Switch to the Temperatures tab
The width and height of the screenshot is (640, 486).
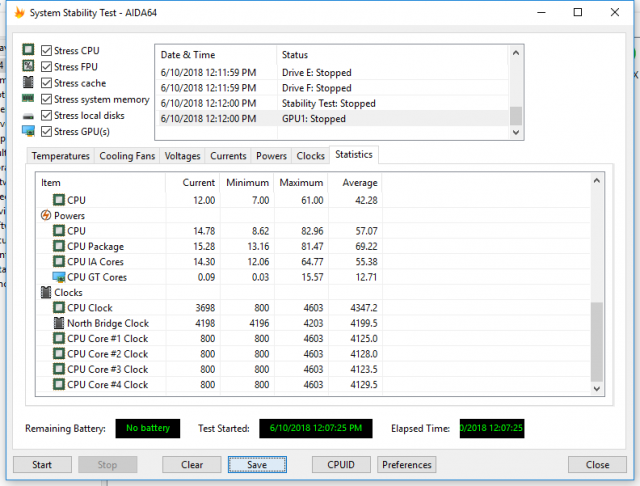60,156
